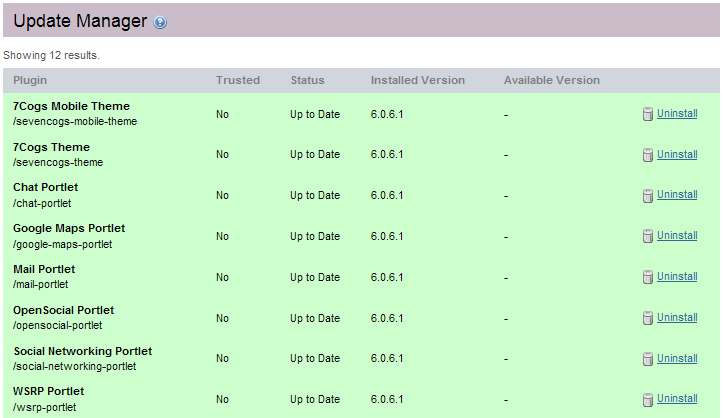
Task: Click the /sevencogs-mobile-theme path text
Action: (x=75, y=121)
